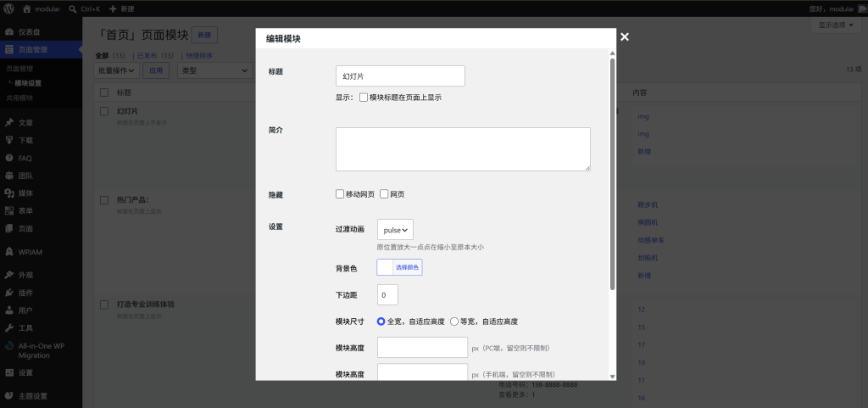Open the 过渡动画 pulse dropdown
Viewport: 868px width, 408px height.
(395, 230)
